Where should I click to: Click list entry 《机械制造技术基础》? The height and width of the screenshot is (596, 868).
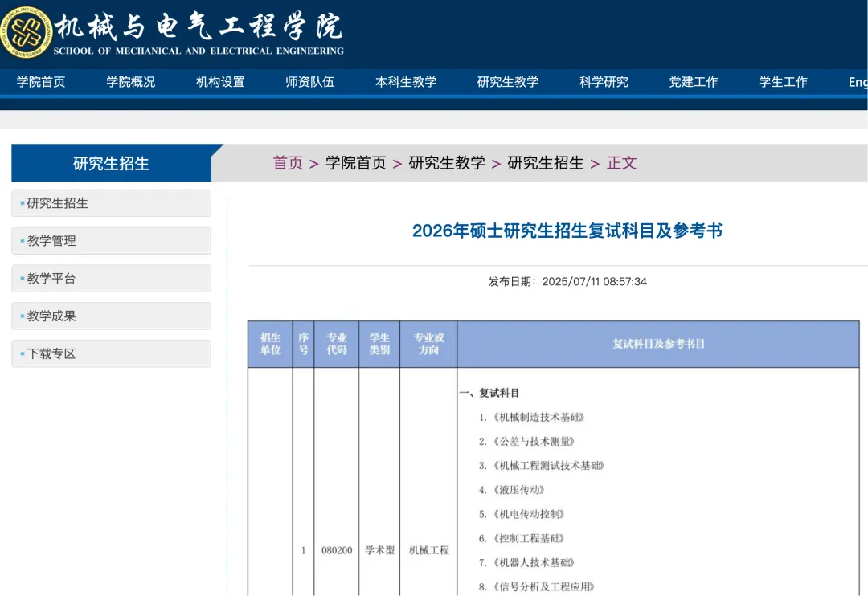pos(538,417)
